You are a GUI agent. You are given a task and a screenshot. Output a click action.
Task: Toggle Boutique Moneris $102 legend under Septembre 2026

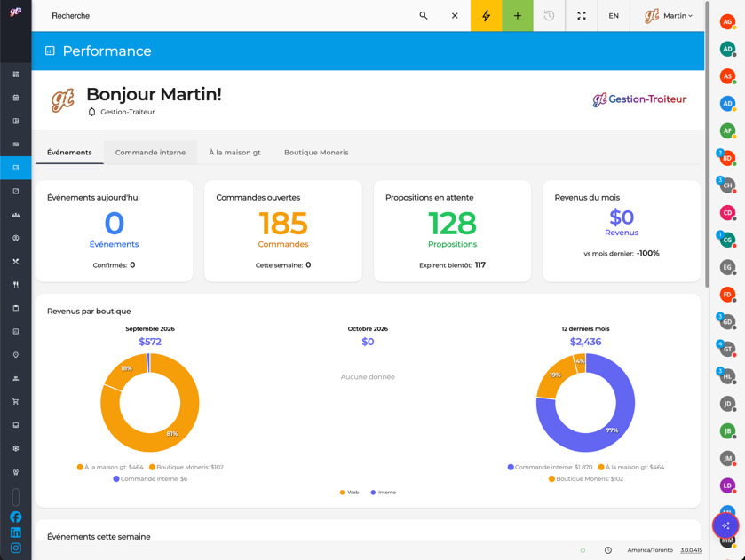186,467
